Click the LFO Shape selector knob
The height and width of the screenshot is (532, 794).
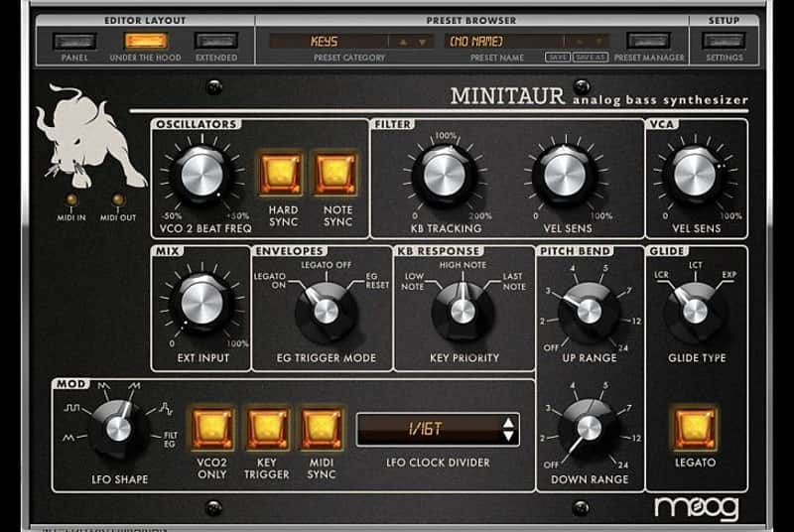118,429
